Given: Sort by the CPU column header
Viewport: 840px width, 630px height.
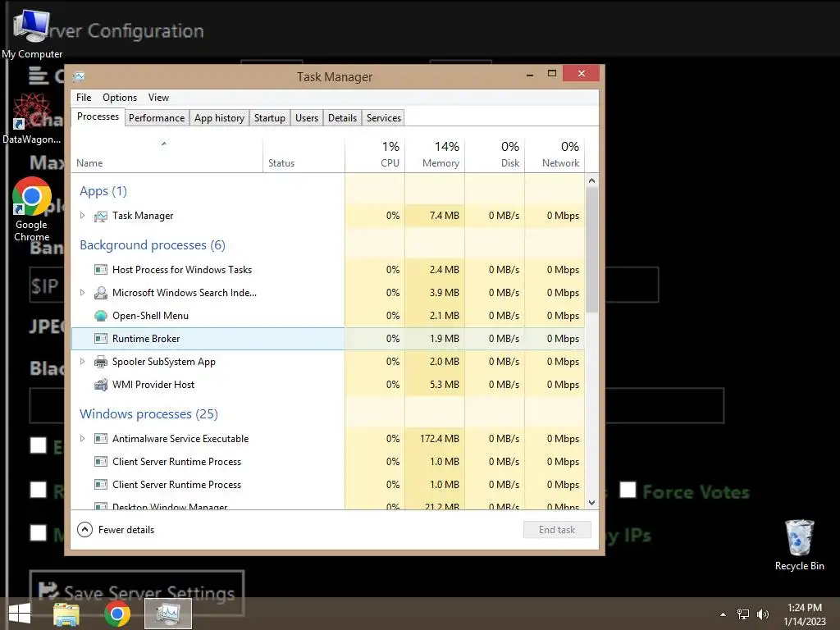Looking at the screenshot, I should (x=375, y=155).
